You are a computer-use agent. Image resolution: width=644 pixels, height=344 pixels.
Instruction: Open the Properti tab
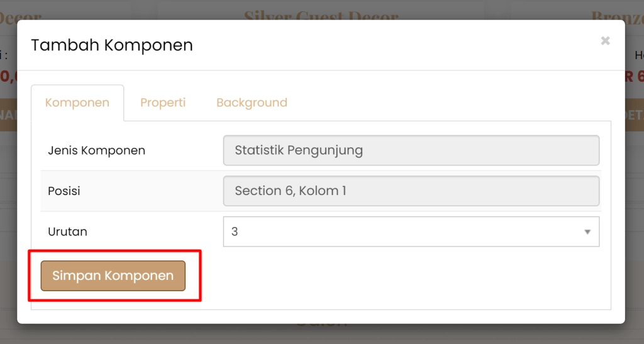163,103
